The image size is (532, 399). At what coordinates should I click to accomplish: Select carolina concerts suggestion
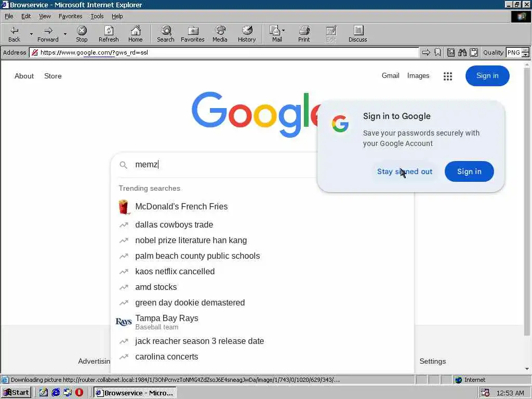262,356
